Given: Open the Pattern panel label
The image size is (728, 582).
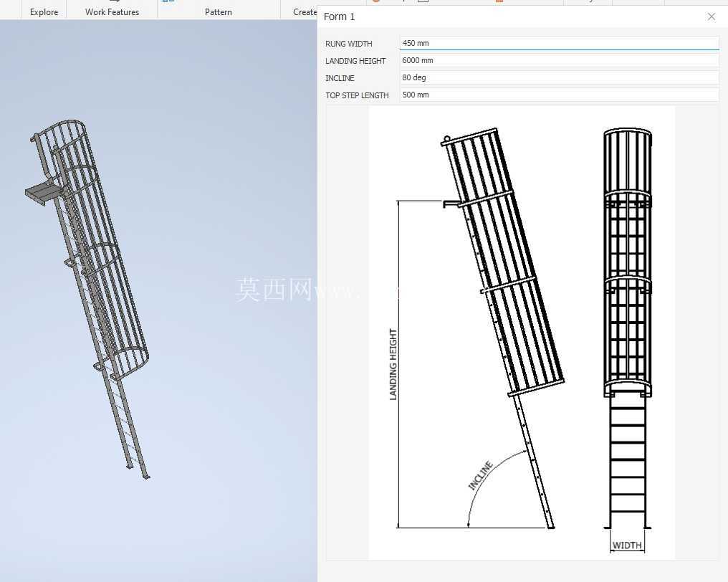Looking at the screenshot, I should coord(219,12).
